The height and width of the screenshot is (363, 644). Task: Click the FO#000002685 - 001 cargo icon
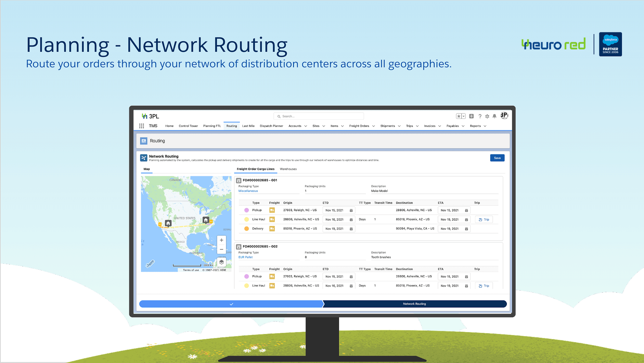(239, 180)
